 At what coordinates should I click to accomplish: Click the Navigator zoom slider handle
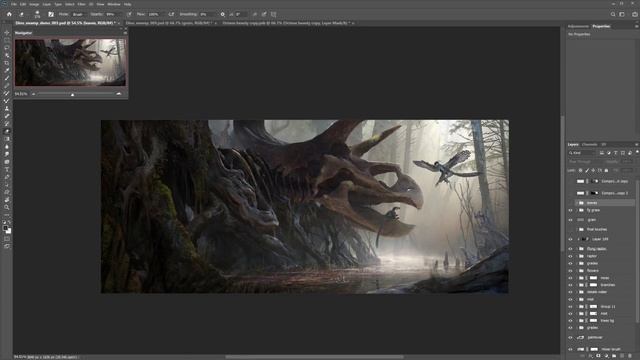pos(73,94)
